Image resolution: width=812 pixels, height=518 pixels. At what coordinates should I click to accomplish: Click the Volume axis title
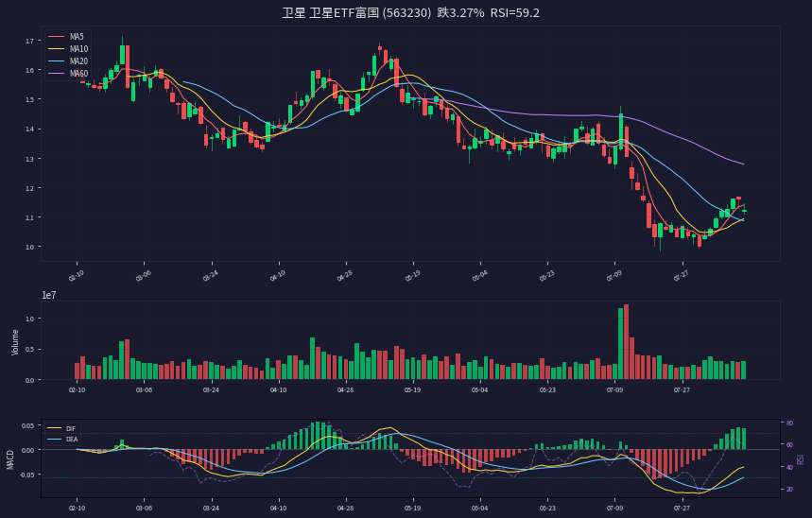[15, 342]
